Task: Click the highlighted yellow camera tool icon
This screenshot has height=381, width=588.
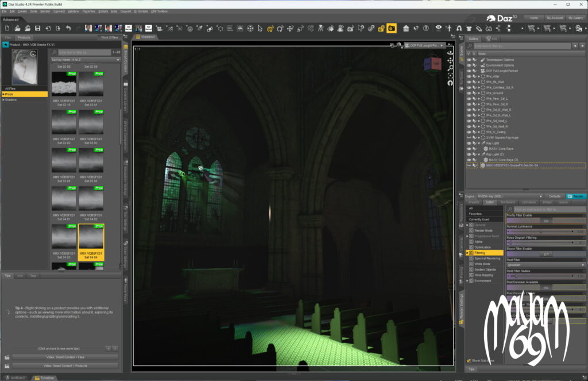Action: pos(392,29)
